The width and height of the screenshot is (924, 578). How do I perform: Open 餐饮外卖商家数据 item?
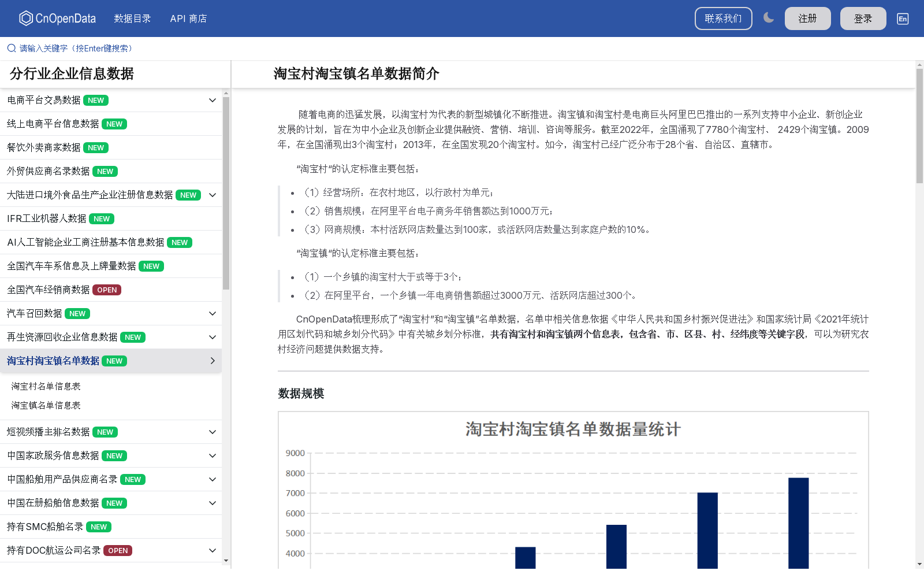(x=111, y=147)
